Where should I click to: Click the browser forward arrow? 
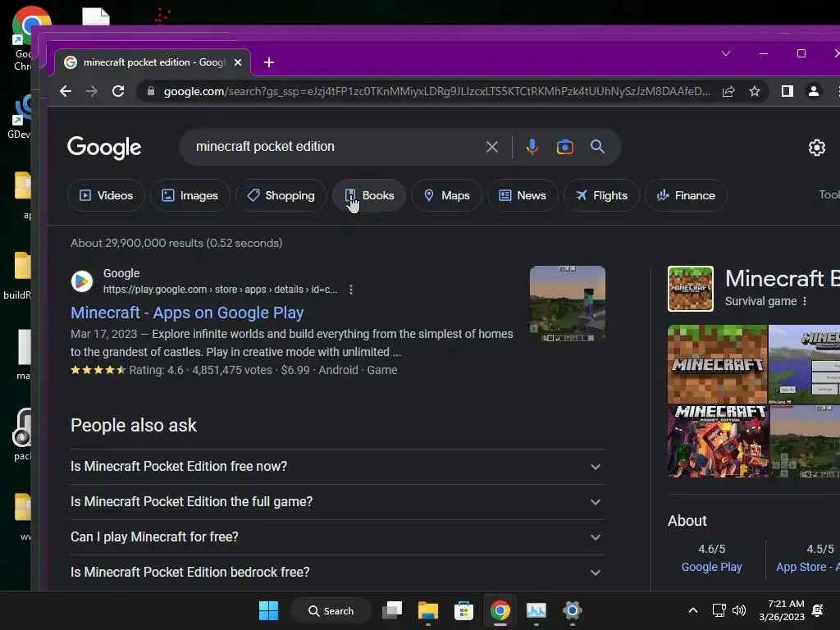92,92
